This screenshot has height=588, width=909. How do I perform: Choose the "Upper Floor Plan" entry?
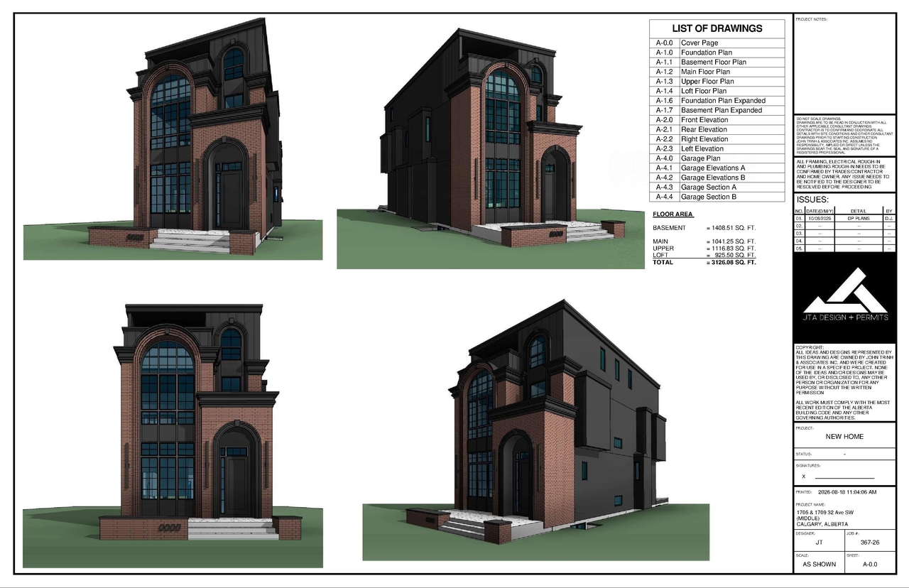coord(707,82)
